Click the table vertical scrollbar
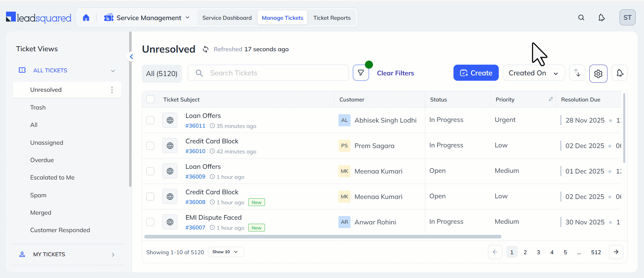The height and width of the screenshot is (278, 644). tap(624, 128)
